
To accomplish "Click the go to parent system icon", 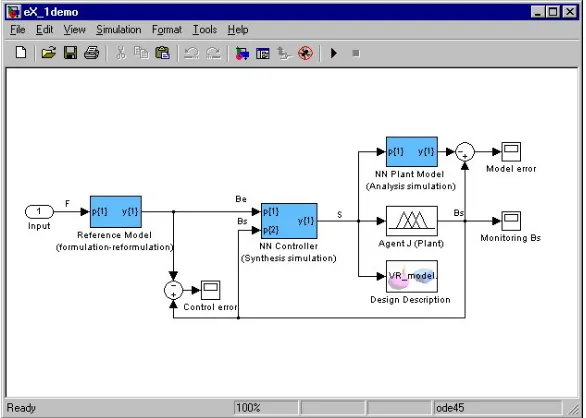I will click(284, 53).
